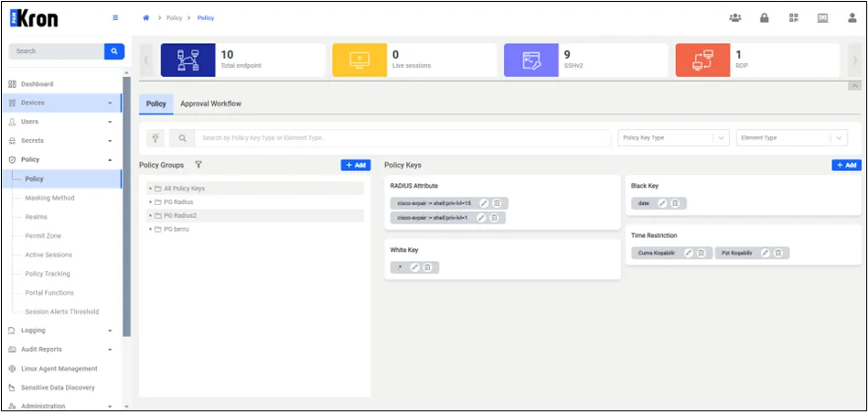Click the user profile icon top right
The height and width of the screenshot is (412, 868).
tap(852, 17)
